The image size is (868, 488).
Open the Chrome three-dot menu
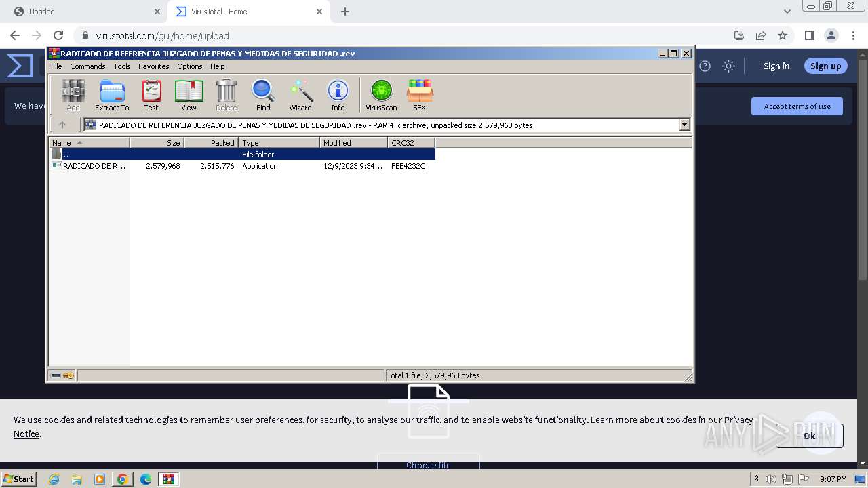click(x=853, y=35)
